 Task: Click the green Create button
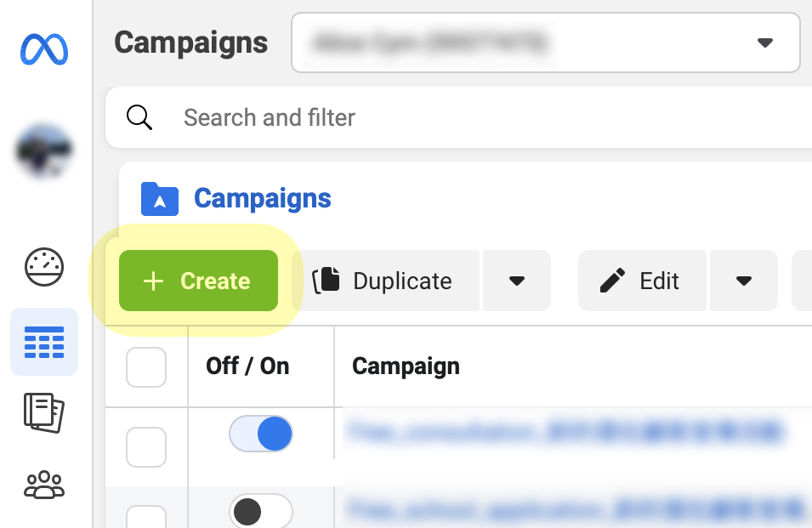pos(199,281)
